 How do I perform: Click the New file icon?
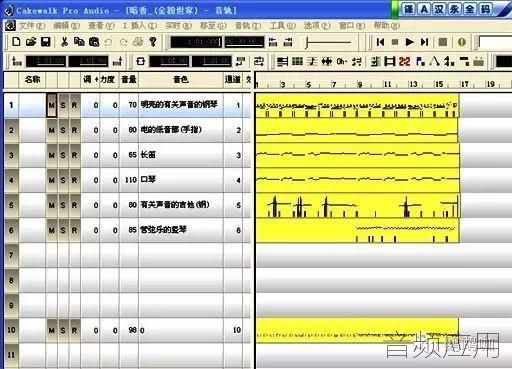pyautogui.click(x=16, y=42)
